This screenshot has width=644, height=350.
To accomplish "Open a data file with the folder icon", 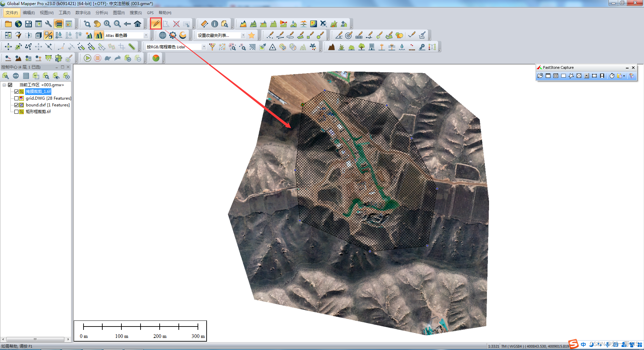I will [x=8, y=24].
